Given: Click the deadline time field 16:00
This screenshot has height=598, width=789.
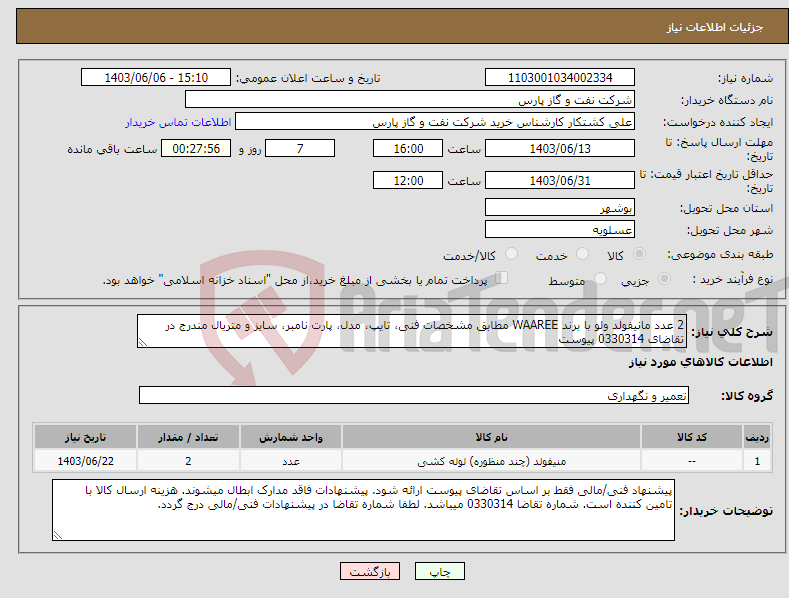Looking at the screenshot, I should (408, 148).
